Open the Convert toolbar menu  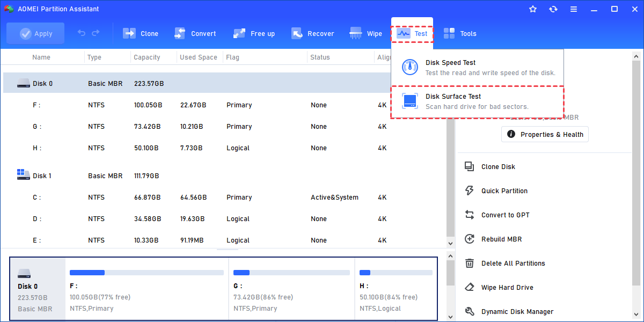click(x=195, y=33)
